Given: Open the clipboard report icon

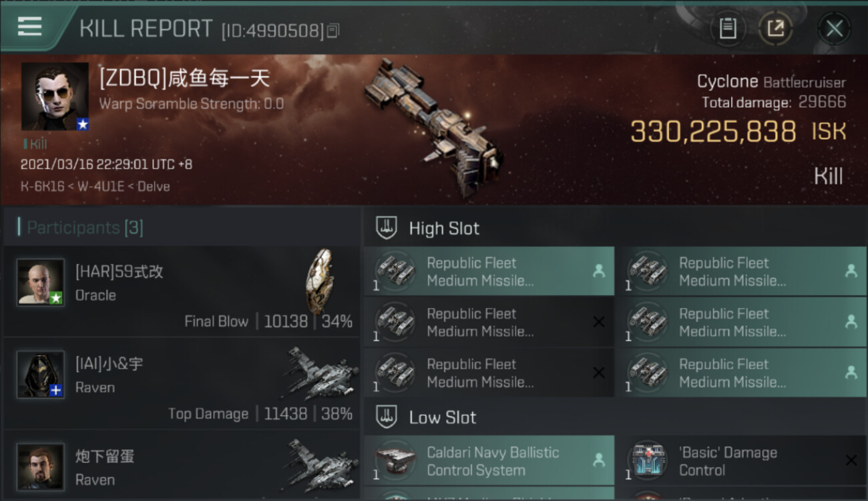Looking at the screenshot, I should [x=728, y=29].
